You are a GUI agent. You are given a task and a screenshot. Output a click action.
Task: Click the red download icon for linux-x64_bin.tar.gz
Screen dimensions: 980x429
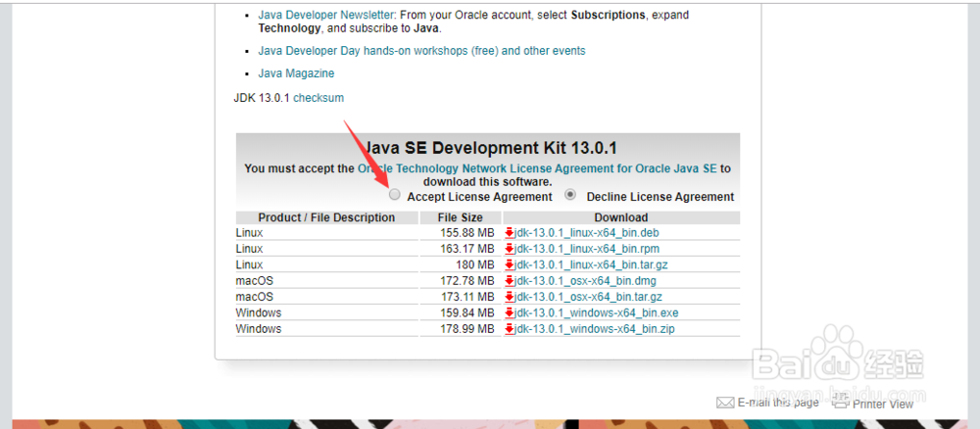[510, 264]
